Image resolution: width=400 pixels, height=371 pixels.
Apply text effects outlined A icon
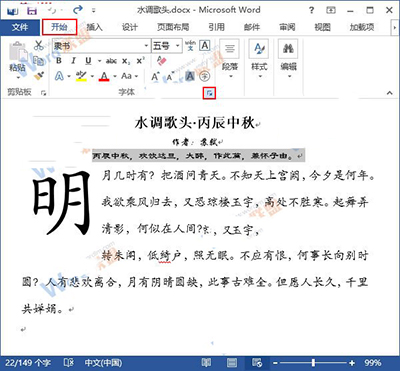tap(59, 76)
